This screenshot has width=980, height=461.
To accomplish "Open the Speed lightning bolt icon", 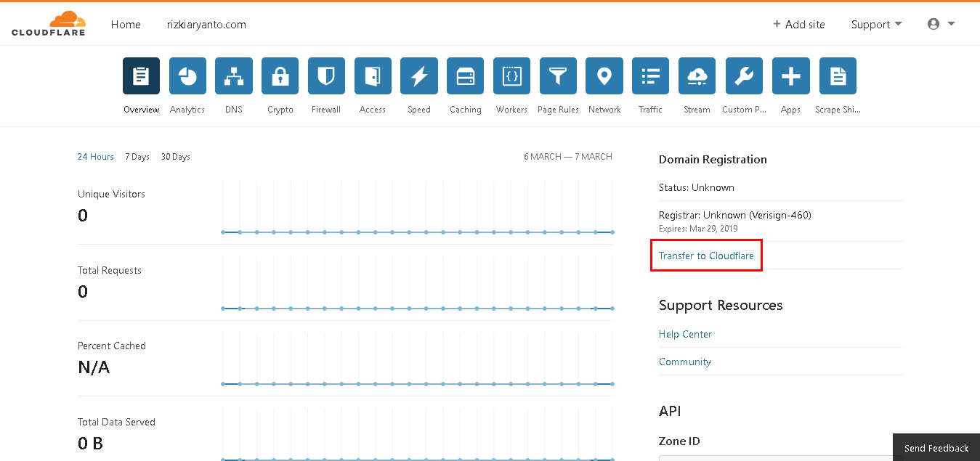I will click(419, 76).
